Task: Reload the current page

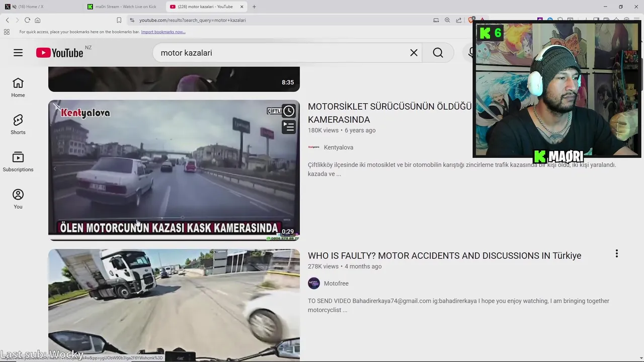Action: [x=27, y=20]
